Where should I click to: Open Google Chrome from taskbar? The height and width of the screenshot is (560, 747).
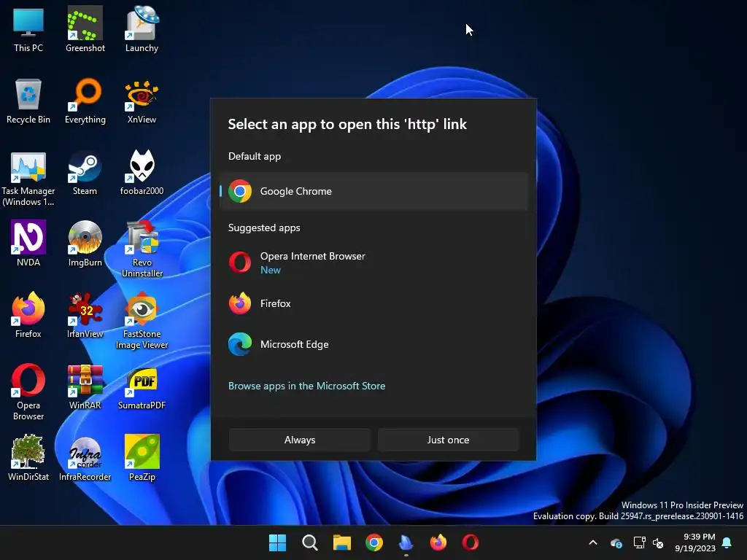click(x=374, y=542)
